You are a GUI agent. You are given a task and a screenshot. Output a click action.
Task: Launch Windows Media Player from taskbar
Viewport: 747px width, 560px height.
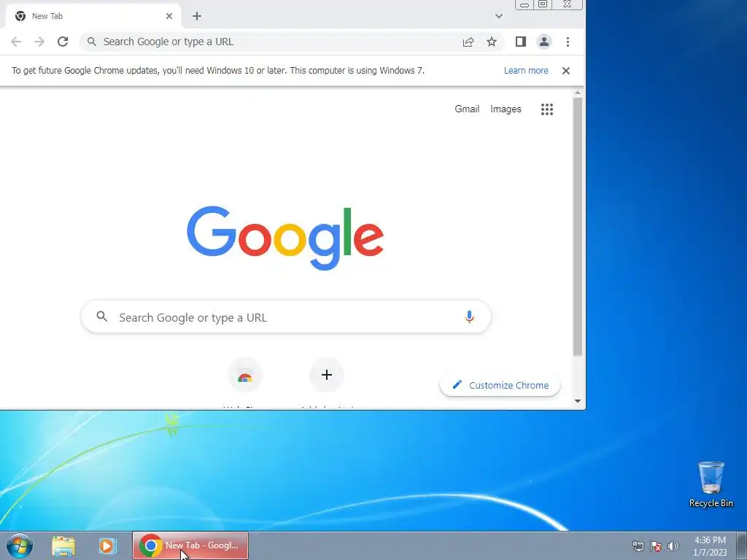click(108, 546)
